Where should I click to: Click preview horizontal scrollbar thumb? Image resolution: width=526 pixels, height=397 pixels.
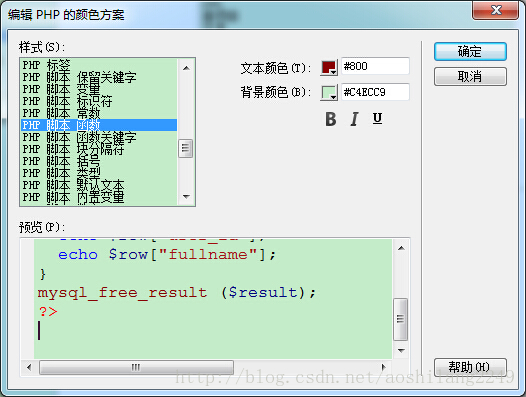tap(136, 367)
